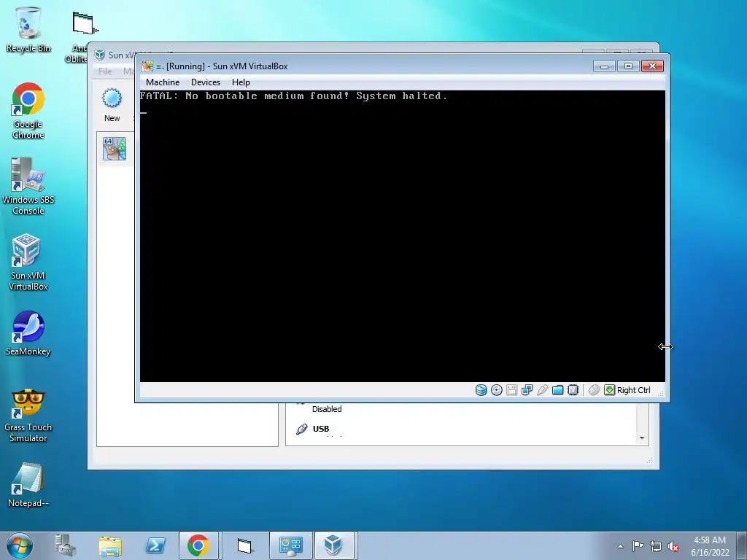Click the USB devices status icon
This screenshot has width=747, height=560.
pos(542,390)
